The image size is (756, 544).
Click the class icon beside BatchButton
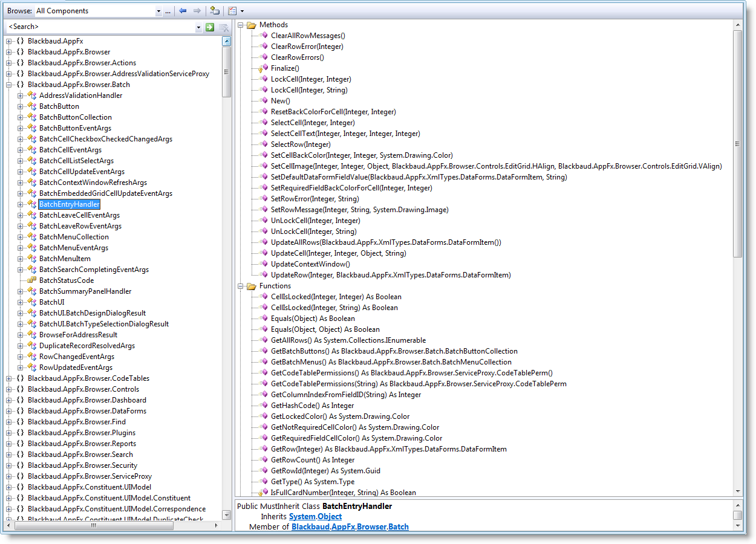coord(33,106)
